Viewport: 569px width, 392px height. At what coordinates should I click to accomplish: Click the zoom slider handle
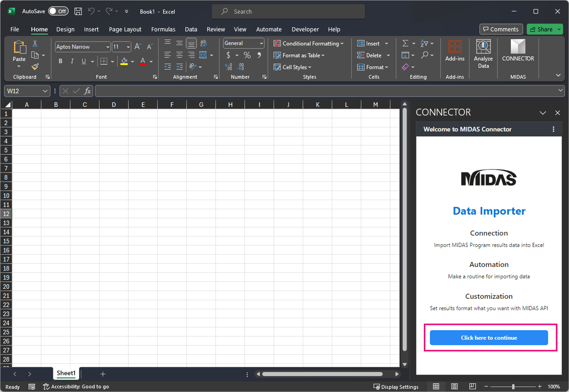point(513,387)
